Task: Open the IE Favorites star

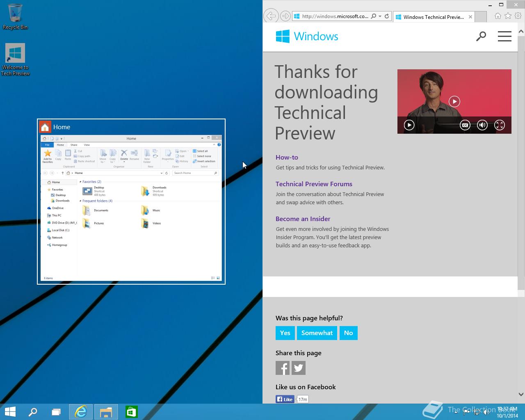Action: 508,16
